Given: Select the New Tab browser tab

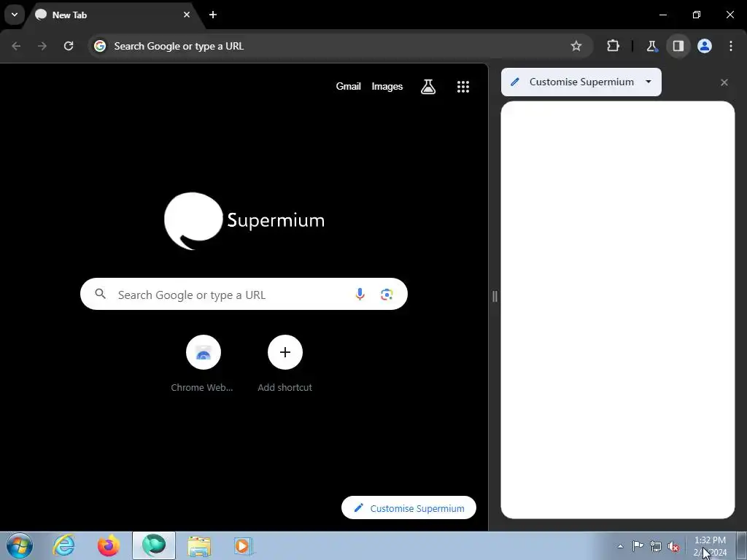Looking at the screenshot, I should pos(113,15).
